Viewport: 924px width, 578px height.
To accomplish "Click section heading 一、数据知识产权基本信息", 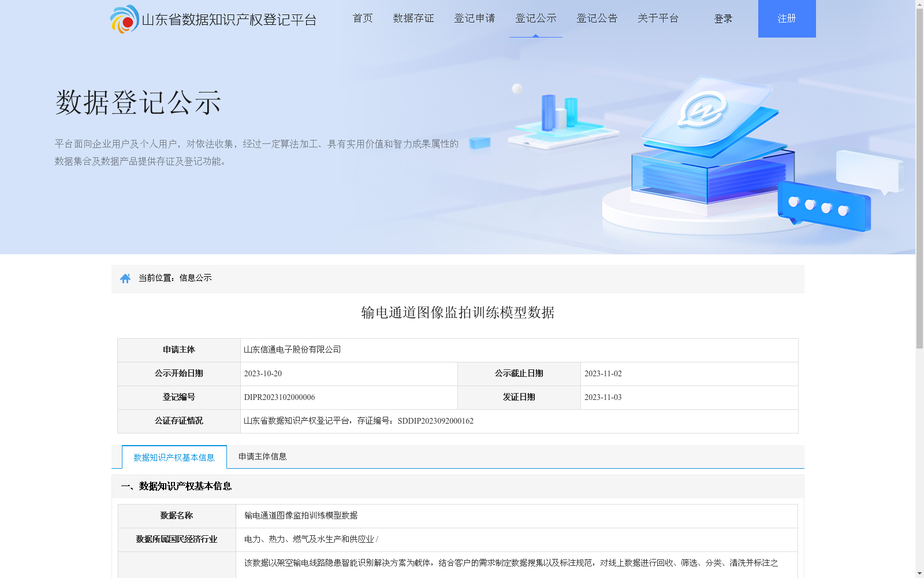I will pyautogui.click(x=176, y=487).
